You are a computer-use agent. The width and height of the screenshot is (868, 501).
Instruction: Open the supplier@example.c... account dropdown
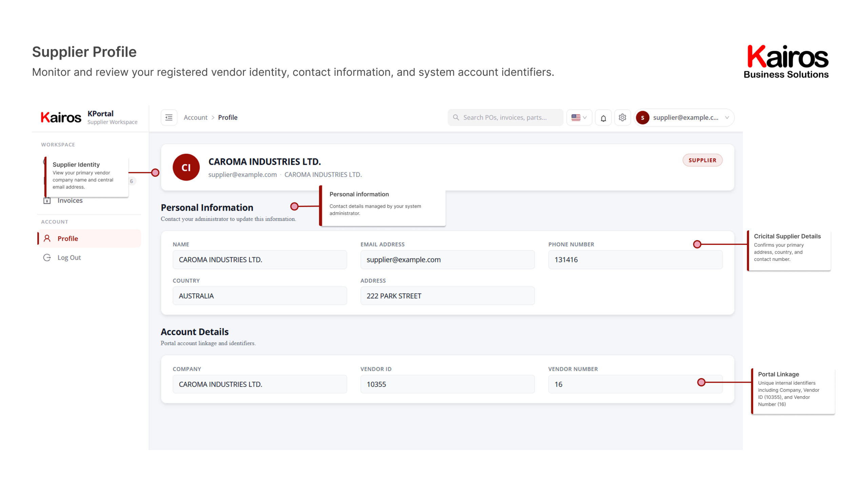(684, 117)
